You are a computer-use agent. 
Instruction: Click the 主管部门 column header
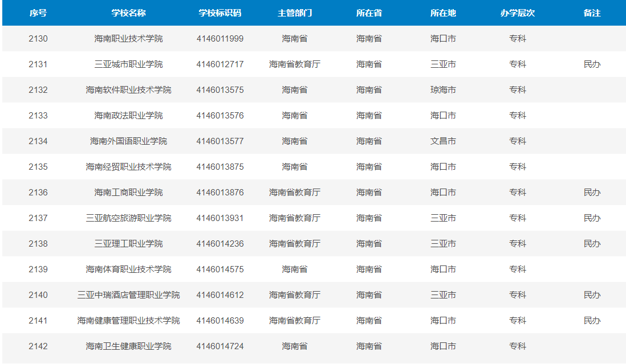point(295,13)
